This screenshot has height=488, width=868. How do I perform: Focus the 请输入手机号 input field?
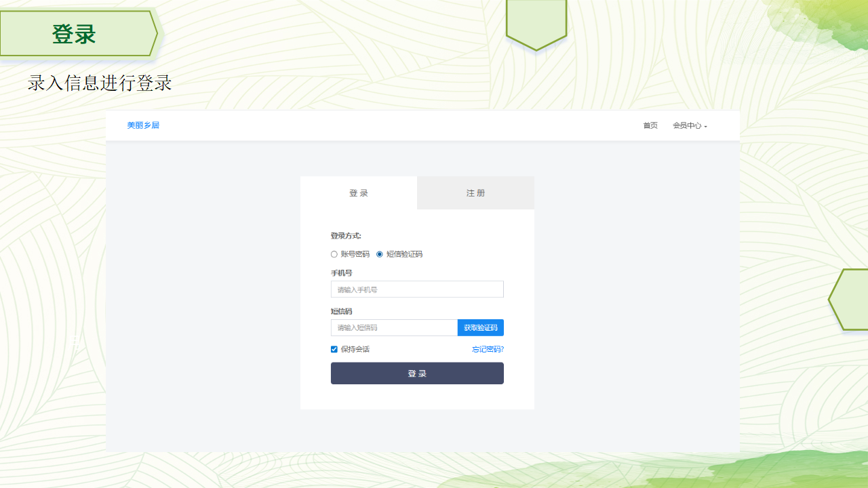coord(417,289)
